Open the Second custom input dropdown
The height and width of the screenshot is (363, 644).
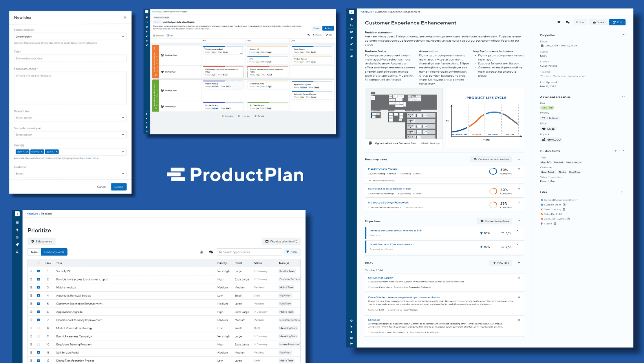pyautogui.click(x=70, y=135)
